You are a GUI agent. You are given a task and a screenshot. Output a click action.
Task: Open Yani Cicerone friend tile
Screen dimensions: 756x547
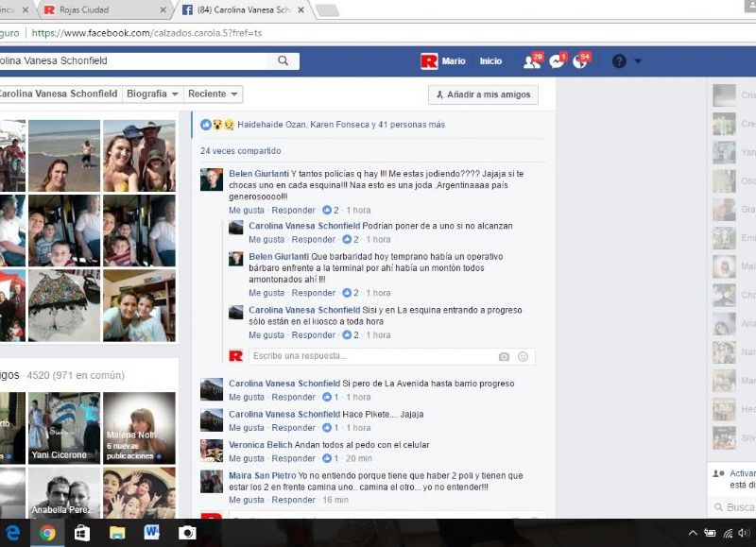coord(64,428)
